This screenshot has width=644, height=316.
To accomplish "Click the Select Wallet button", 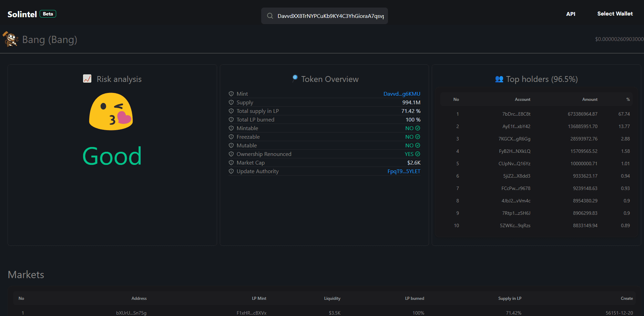I will click(x=615, y=14).
